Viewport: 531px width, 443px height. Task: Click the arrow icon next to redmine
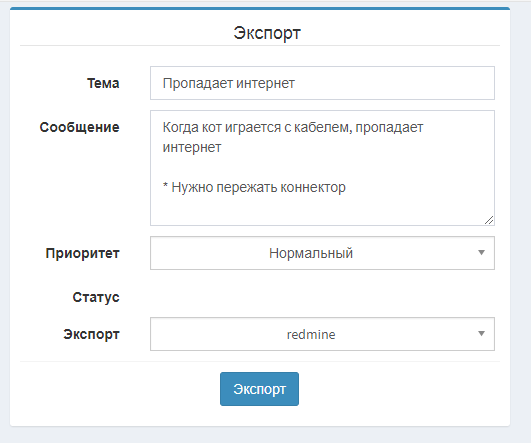point(481,334)
